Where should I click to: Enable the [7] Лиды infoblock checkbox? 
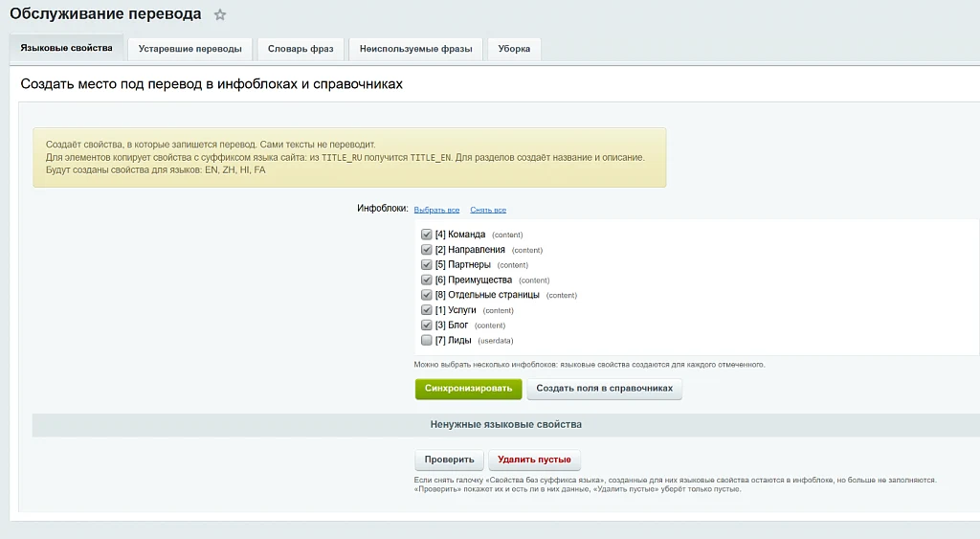(426, 340)
